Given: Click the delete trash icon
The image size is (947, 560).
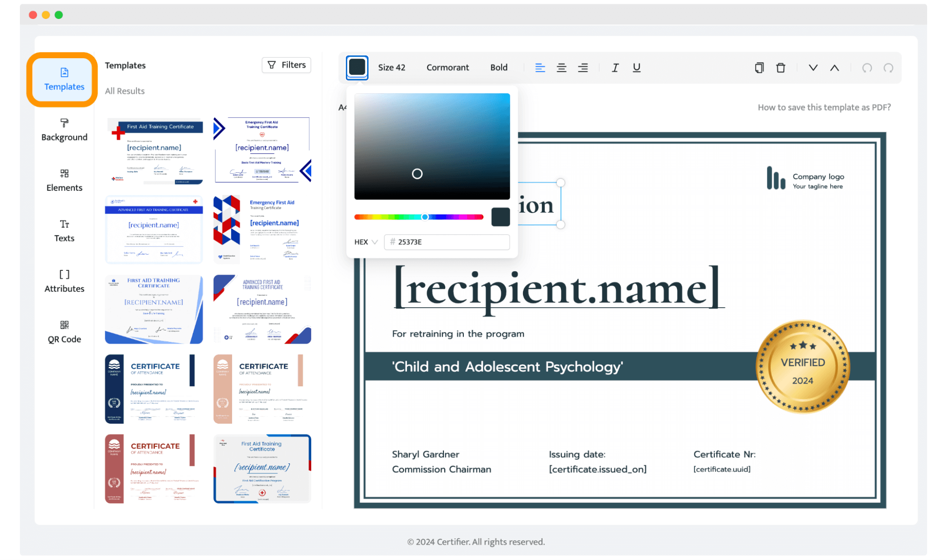Looking at the screenshot, I should click(781, 68).
